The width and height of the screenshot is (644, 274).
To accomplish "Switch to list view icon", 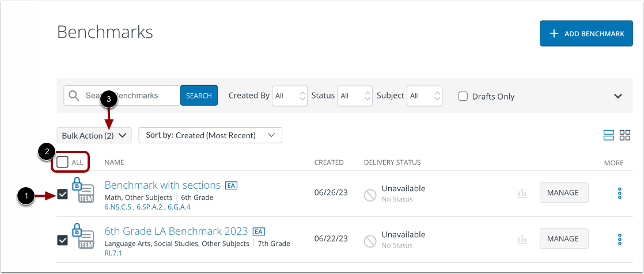I will click(609, 135).
